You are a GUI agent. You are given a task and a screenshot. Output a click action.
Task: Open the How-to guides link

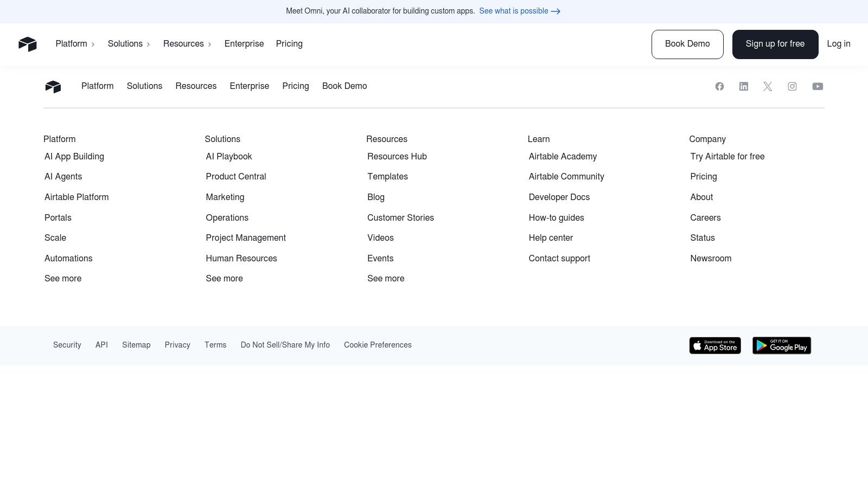coord(557,218)
